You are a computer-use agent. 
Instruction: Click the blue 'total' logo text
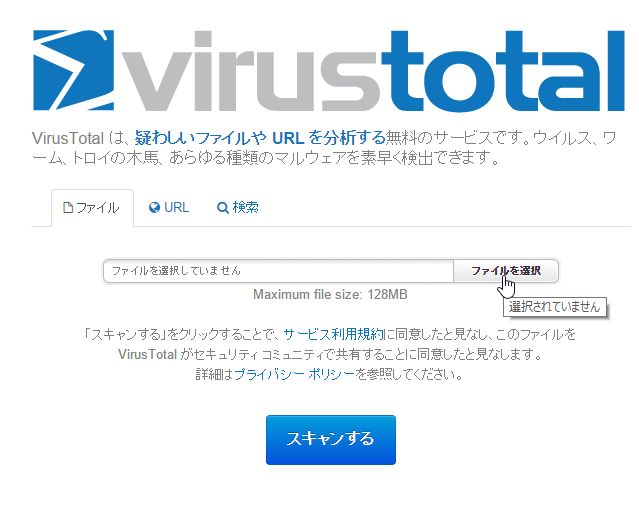(503, 71)
